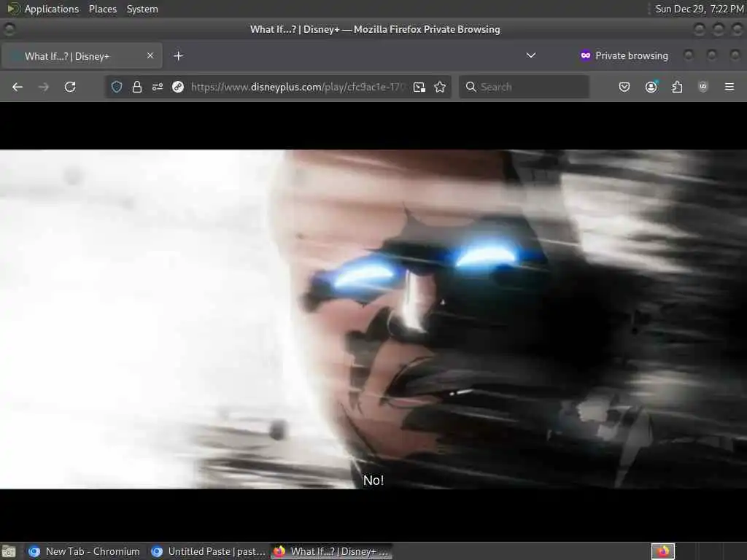Expand the list all tabs chevron
747x560 pixels.
[x=531, y=55]
